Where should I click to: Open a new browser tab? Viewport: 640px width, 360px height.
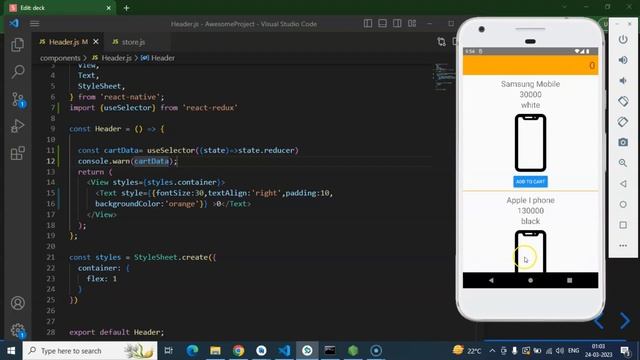point(127,8)
